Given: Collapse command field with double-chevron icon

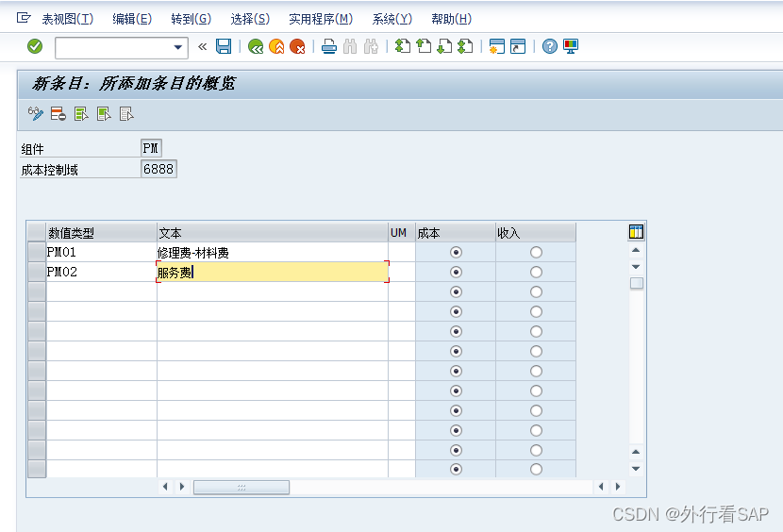Looking at the screenshot, I should (202, 47).
